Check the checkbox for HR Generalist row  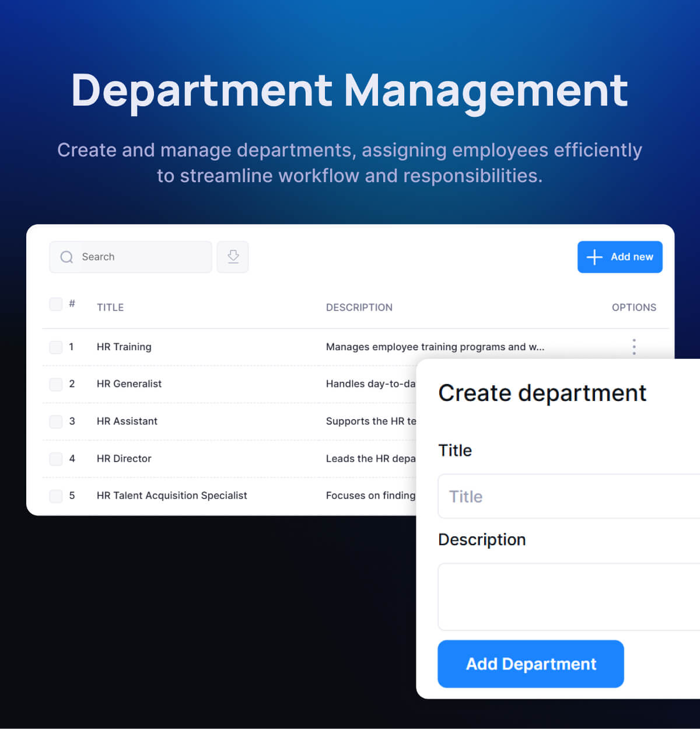coord(55,384)
